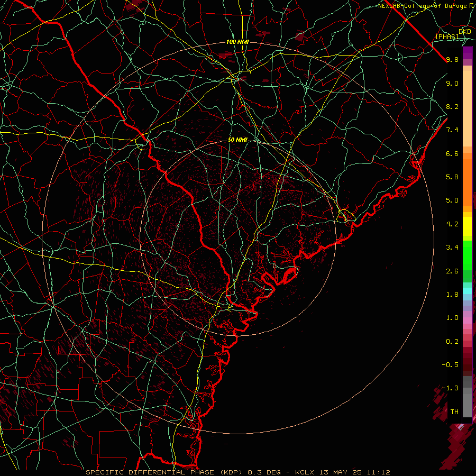This screenshot has width=476, height=476.
Task: Pick the cyan swatch near 1.8
Action: coord(467,291)
